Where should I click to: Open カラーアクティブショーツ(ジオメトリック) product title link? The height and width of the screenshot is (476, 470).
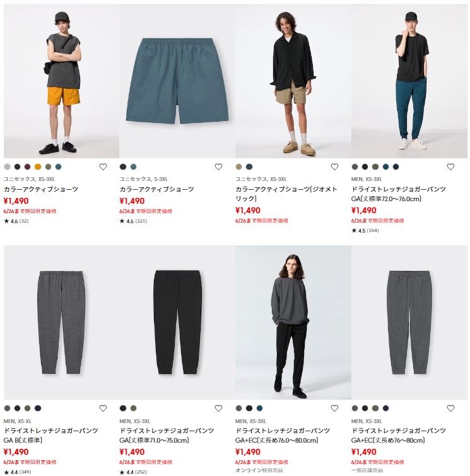[286, 194]
